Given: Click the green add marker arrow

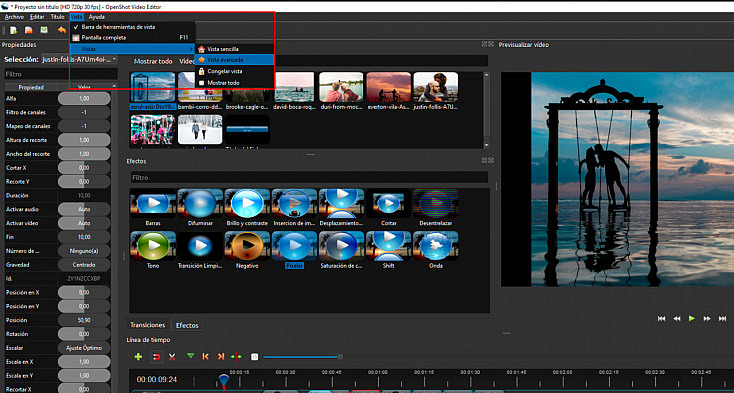Looking at the screenshot, I should (x=190, y=356).
